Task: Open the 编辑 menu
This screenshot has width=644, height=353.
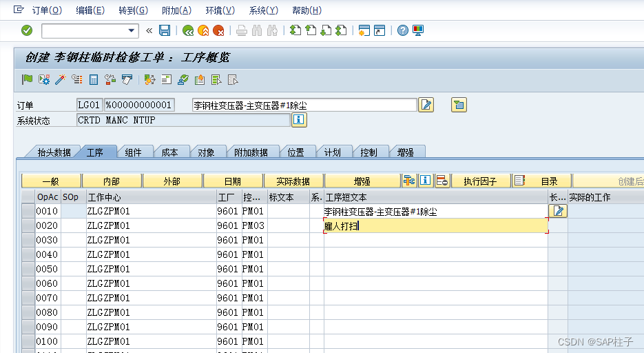Action: tap(90, 10)
